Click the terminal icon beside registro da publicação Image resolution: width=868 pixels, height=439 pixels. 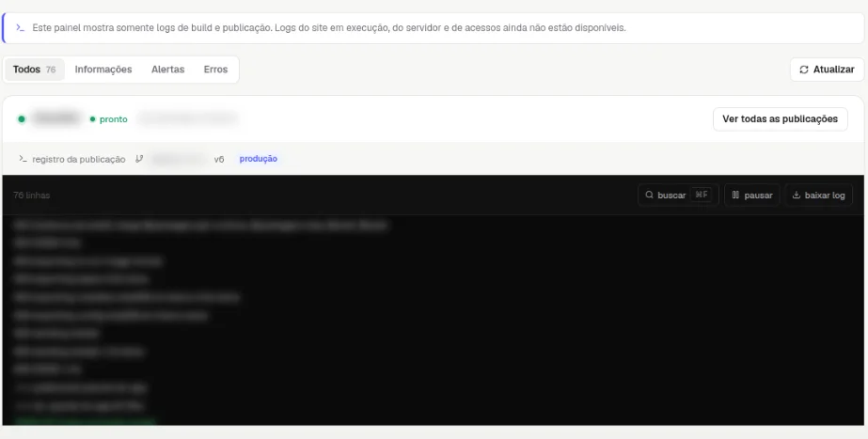pyautogui.click(x=23, y=159)
